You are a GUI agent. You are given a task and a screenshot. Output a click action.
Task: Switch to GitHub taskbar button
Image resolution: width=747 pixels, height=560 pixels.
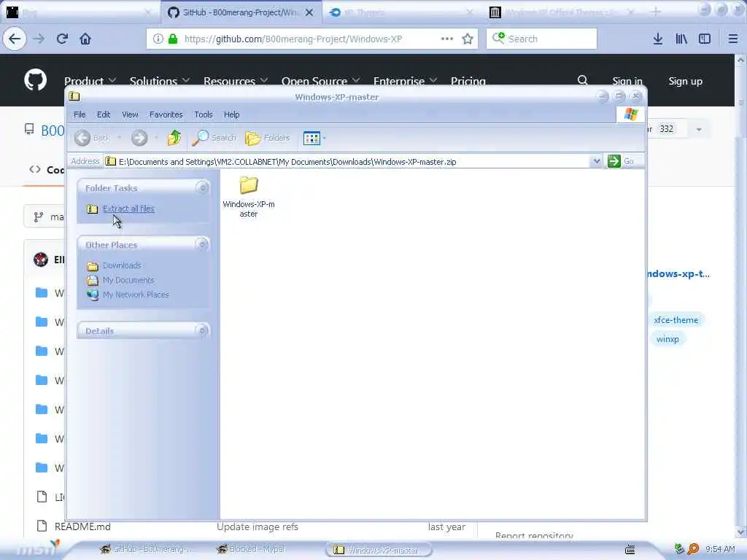pyautogui.click(x=147, y=549)
